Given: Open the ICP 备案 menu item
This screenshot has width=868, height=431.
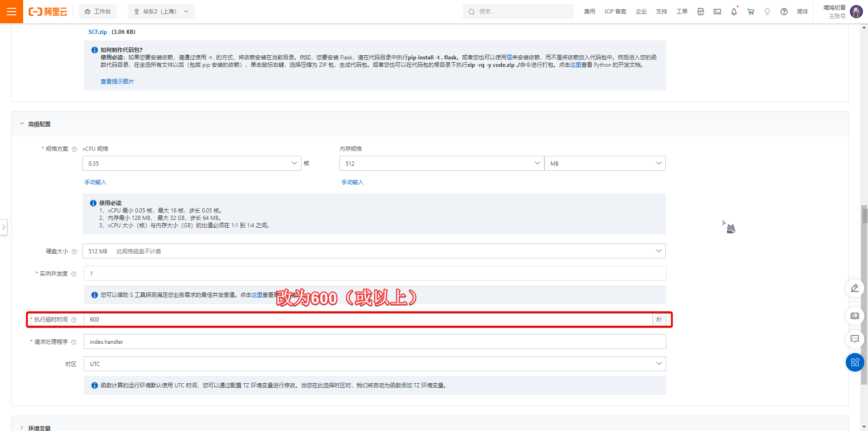Looking at the screenshot, I should point(615,12).
